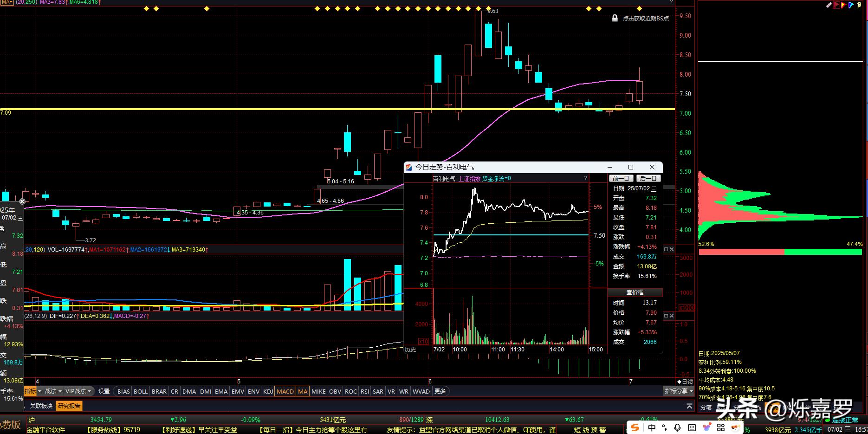Click the help question mark atop main chart
Viewport: 868px width, 434px height.
tap(671, 2)
